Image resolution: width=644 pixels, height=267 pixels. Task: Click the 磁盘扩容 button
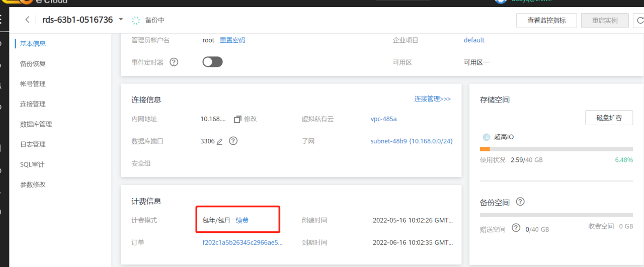609,118
